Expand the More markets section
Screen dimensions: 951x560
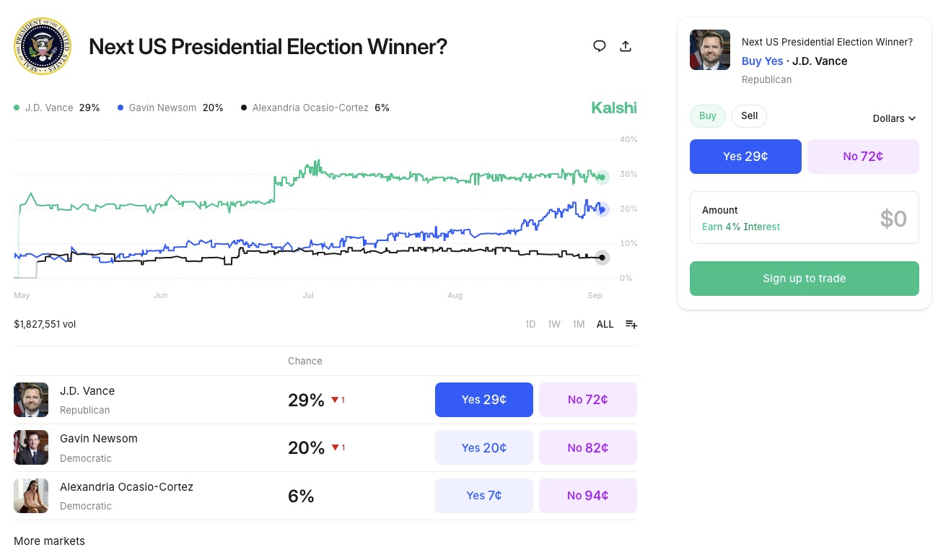pyautogui.click(x=49, y=541)
